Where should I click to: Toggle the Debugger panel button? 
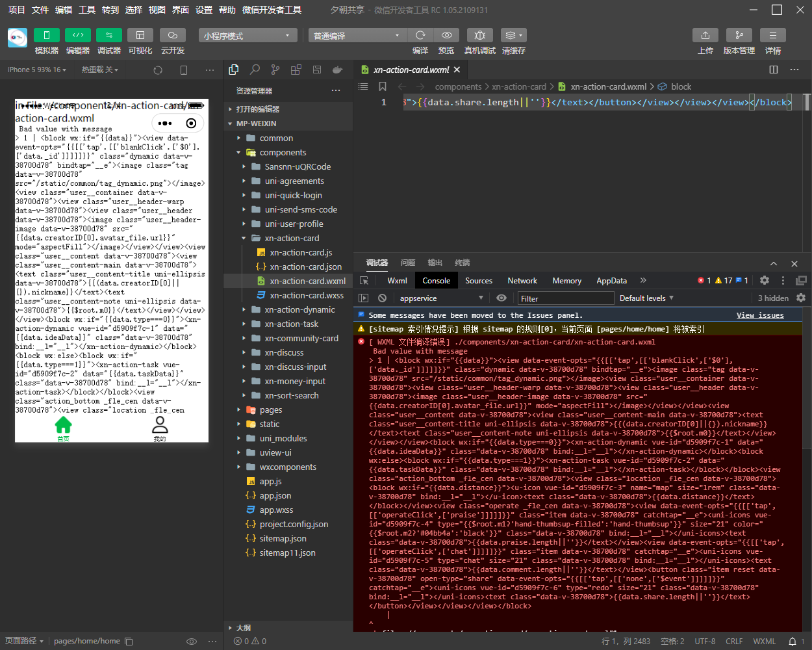pyautogui.click(x=108, y=35)
